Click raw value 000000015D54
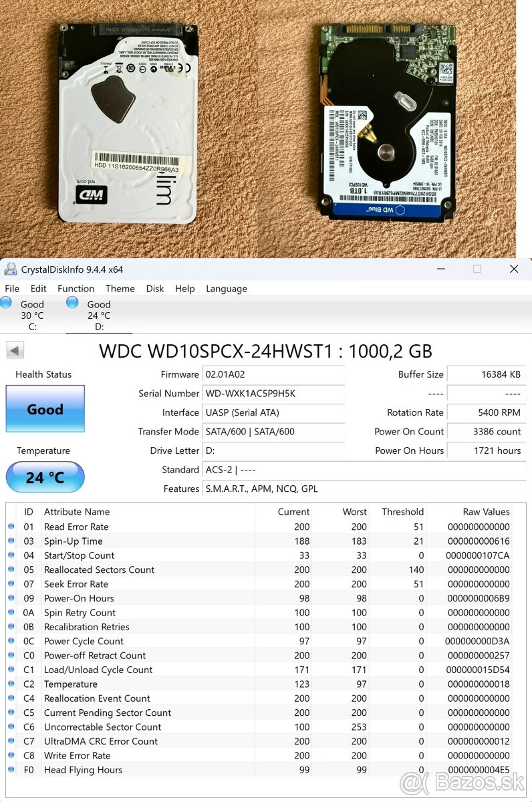The width and height of the screenshot is (532, 802). tap(477, 670)
